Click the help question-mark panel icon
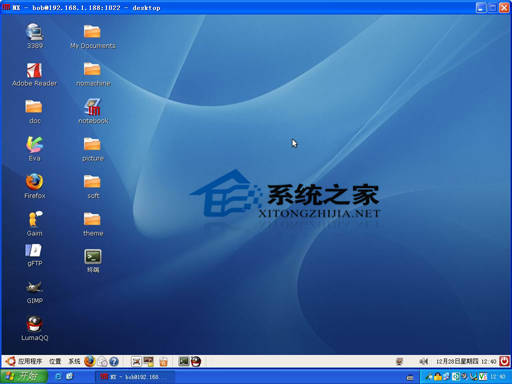Viewport: 512px width, 384px height. (x=114, y=362)
